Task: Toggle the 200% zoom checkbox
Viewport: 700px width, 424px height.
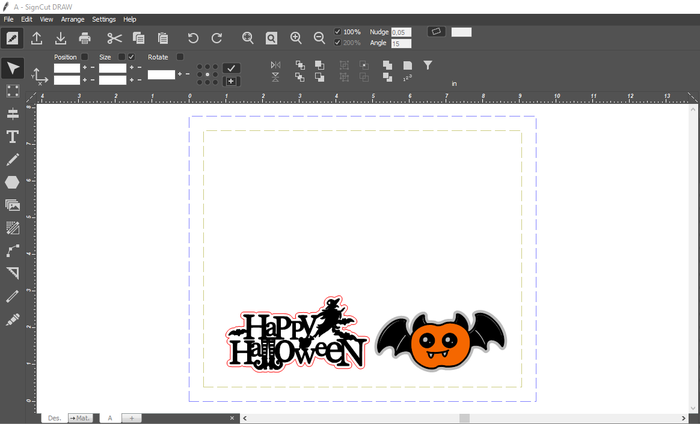Action: [338, 42]
